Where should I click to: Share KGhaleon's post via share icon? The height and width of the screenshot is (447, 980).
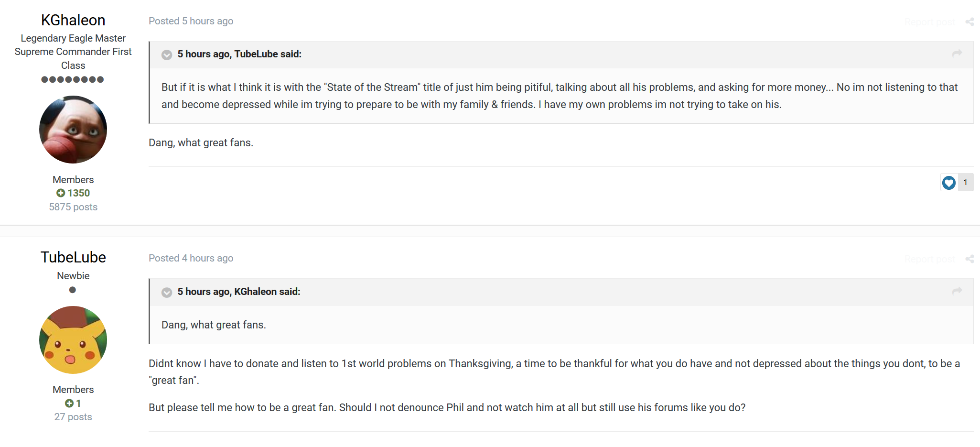[x=969, y=22]
